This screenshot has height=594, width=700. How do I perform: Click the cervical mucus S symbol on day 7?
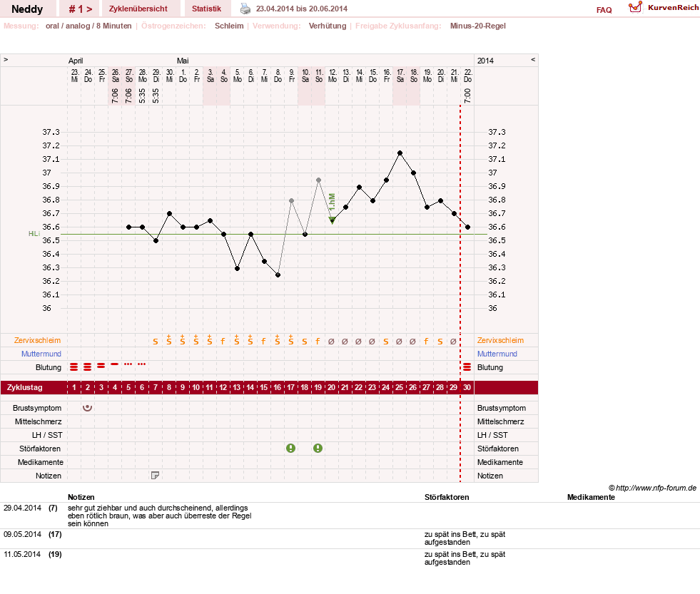tap(156, 342)
